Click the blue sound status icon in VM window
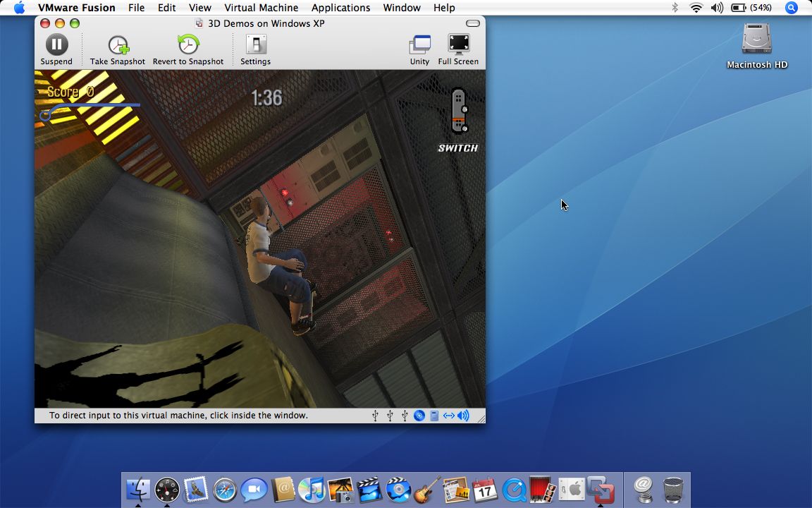 click(x=463, y=416)
